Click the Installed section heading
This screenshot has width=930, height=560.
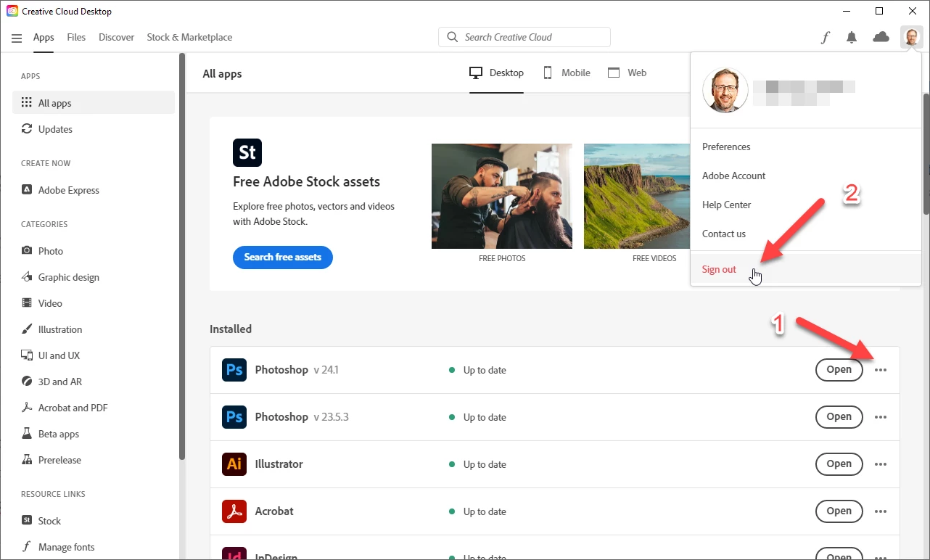click(x=231, y=329)
